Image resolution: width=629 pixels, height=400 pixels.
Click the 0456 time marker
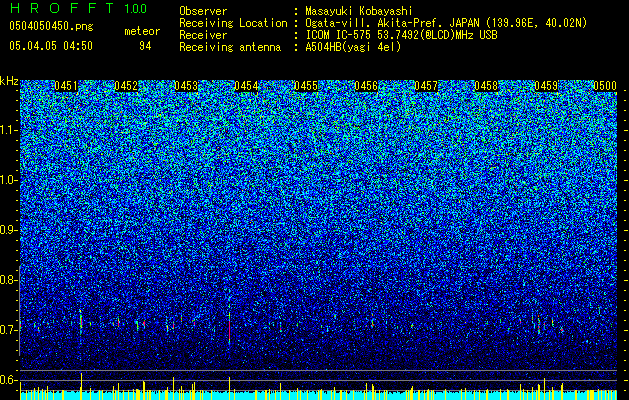pos(366,86)
